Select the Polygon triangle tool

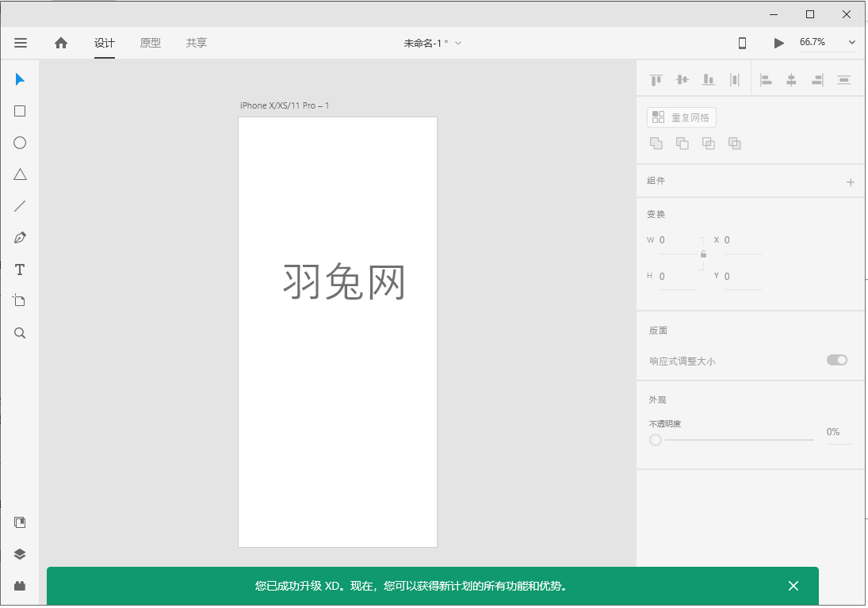[x=20, y=174]
